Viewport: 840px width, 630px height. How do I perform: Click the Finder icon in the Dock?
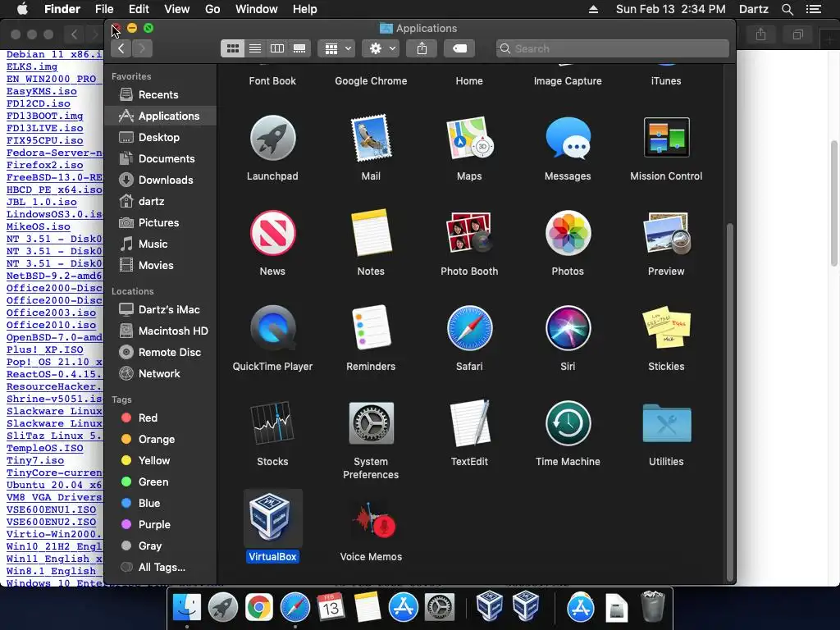coord(186,608)
